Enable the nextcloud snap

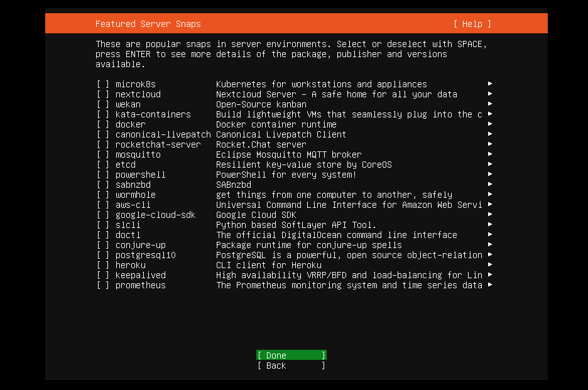tap(102, 94)
